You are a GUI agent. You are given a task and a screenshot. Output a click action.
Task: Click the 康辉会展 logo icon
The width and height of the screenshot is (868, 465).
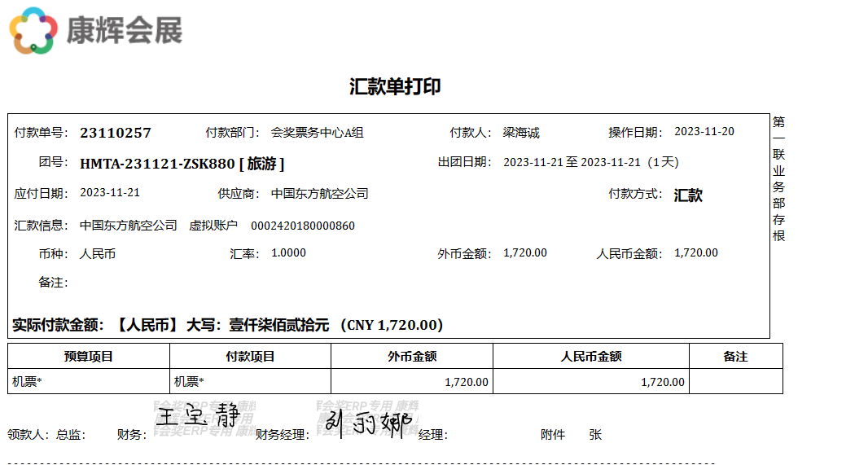click(33, 30)
